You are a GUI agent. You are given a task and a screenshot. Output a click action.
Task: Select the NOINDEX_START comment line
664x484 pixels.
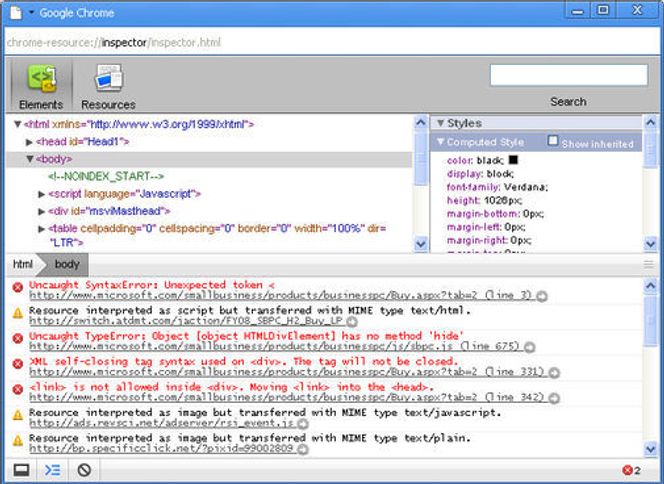106,176
